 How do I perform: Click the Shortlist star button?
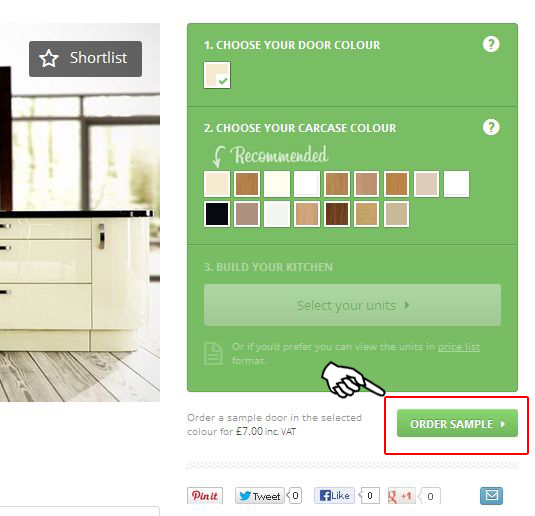(85, 59)
